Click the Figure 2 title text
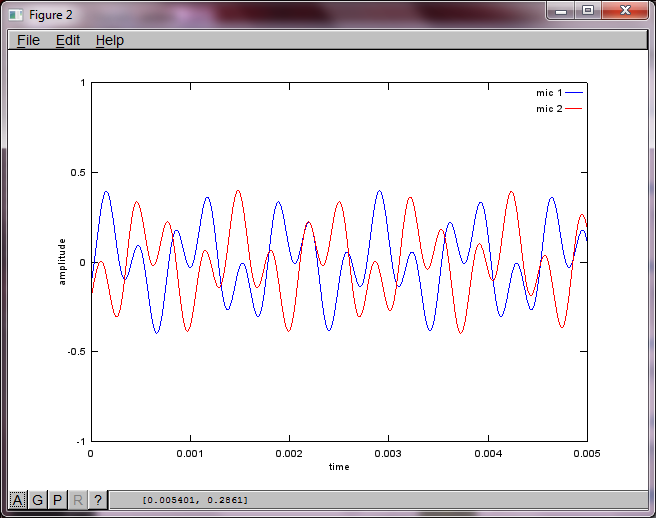656x518 pixels. click(51, 15)
